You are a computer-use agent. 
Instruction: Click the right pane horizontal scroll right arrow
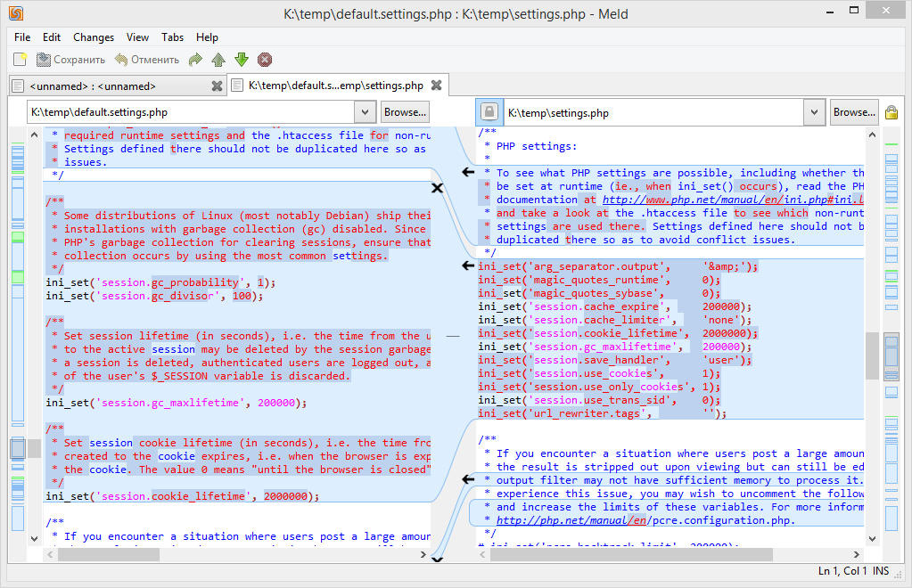pyautogui.click(x=856, y=555)
